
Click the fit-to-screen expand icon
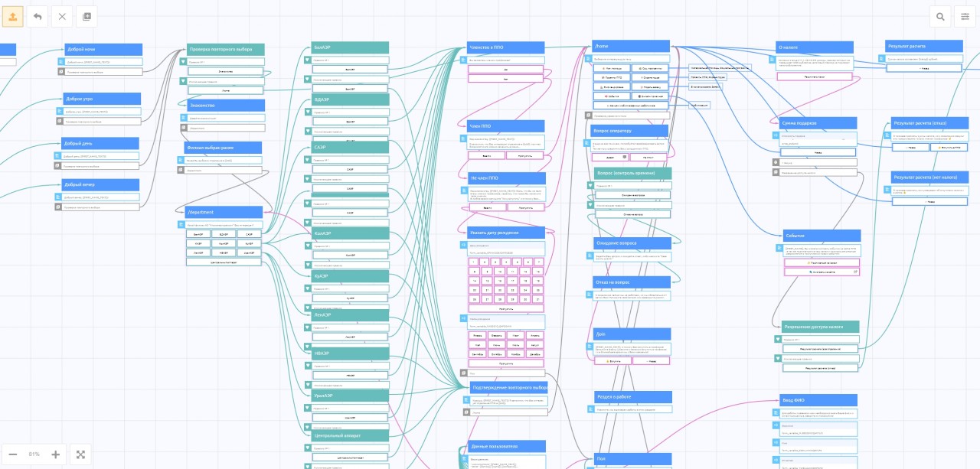80,454
